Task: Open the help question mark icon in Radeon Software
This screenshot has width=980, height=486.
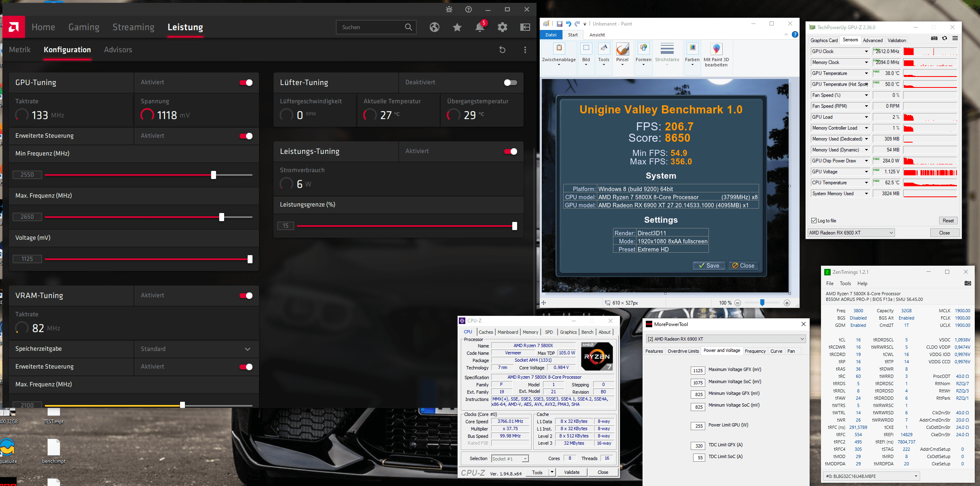Action: (x=469, y=9)
